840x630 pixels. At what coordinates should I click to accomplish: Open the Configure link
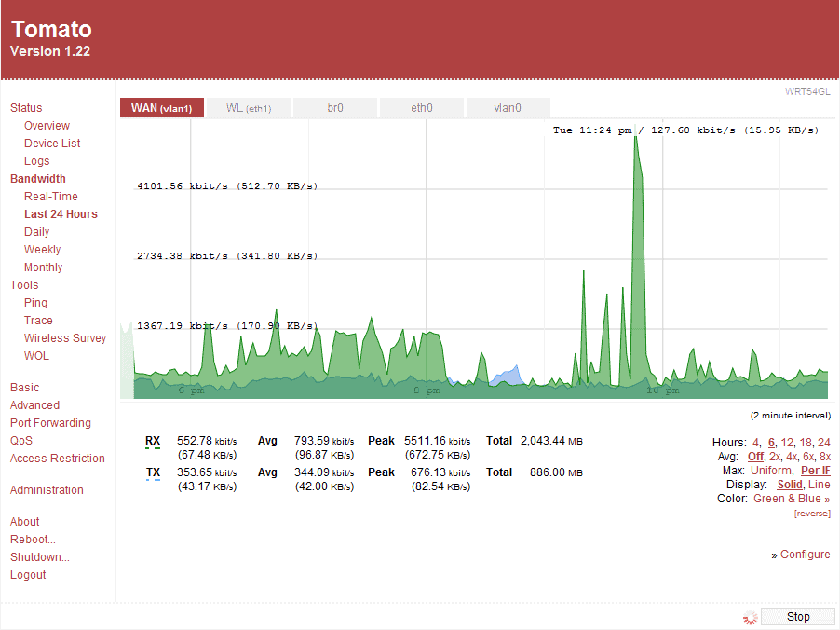click(x=805, y=555)
